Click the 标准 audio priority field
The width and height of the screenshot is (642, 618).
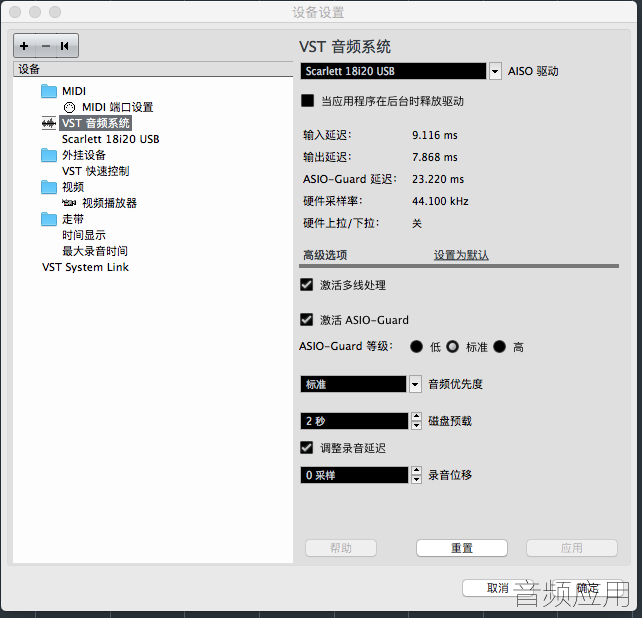(353, 384)
